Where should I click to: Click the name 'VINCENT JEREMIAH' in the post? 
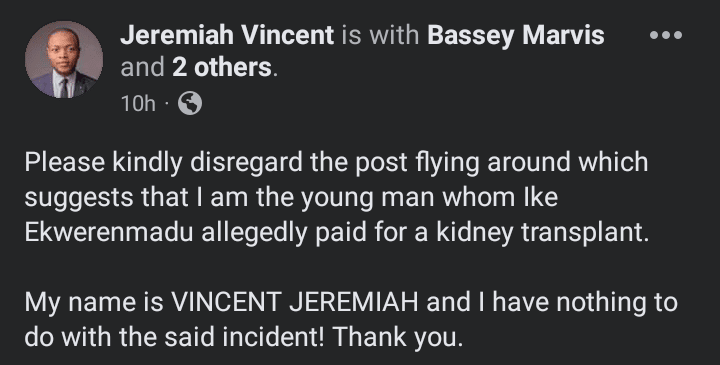coord(294,303)
